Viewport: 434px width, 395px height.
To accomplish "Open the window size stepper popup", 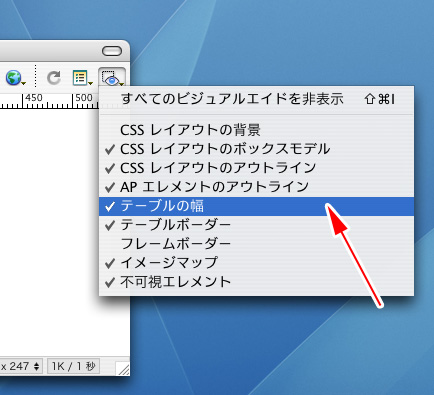I will (36, 367).
